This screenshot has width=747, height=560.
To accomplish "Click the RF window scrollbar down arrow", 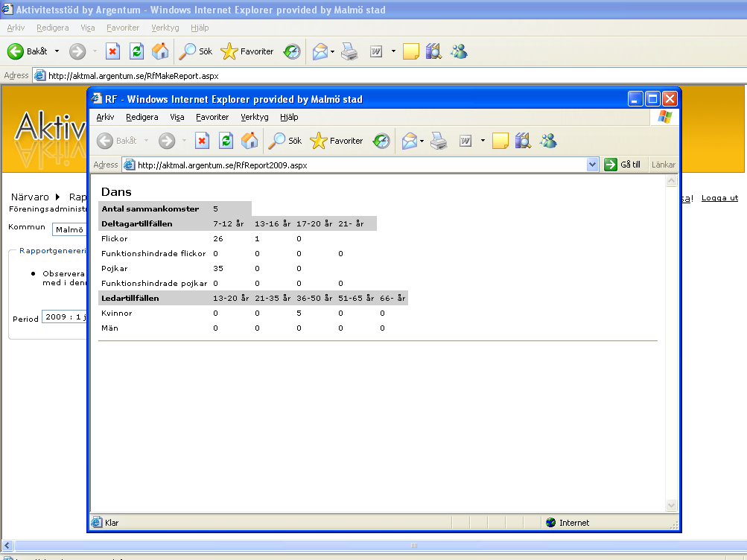I will tap(671, 505).
